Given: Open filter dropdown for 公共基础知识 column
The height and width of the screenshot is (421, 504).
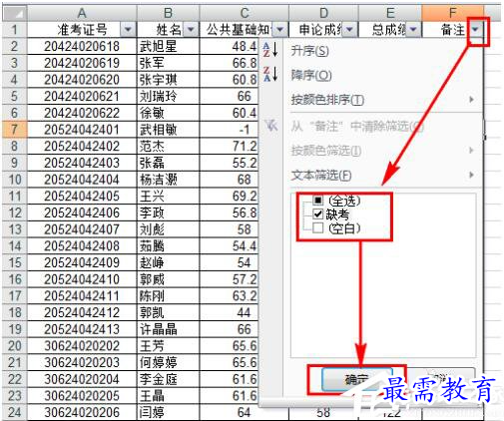Looking at the screenshot, I should coord(280,30).
